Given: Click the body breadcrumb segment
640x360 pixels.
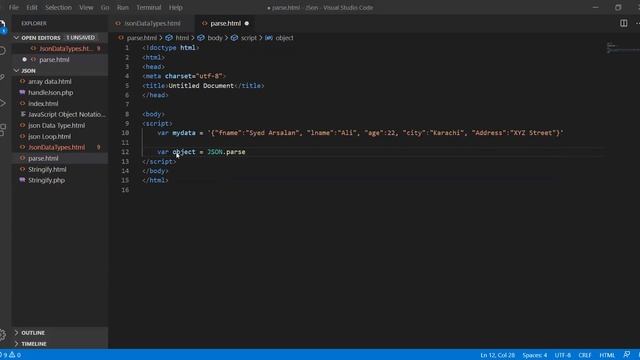Looking at the screenshot, I should pos(215,38).
